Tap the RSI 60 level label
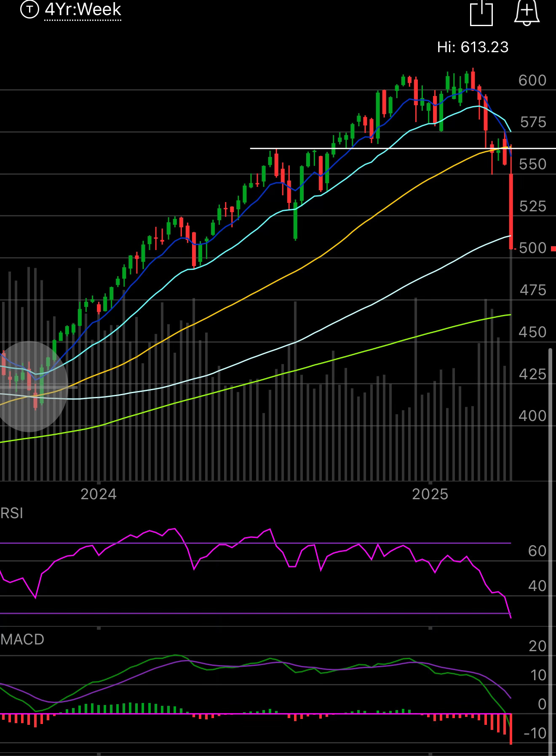Image resolution: width=556 pixels, height=756 pixels. (x=537, y=551)
